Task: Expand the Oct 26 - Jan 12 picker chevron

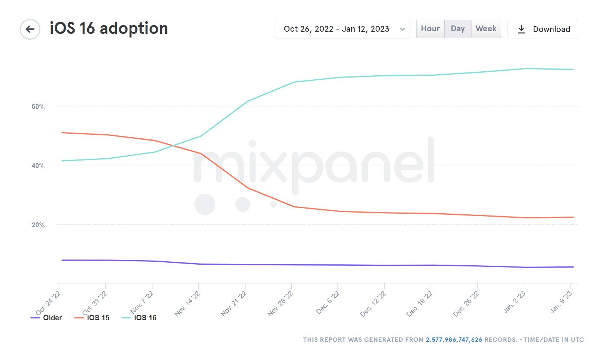Action: point(402,29)
